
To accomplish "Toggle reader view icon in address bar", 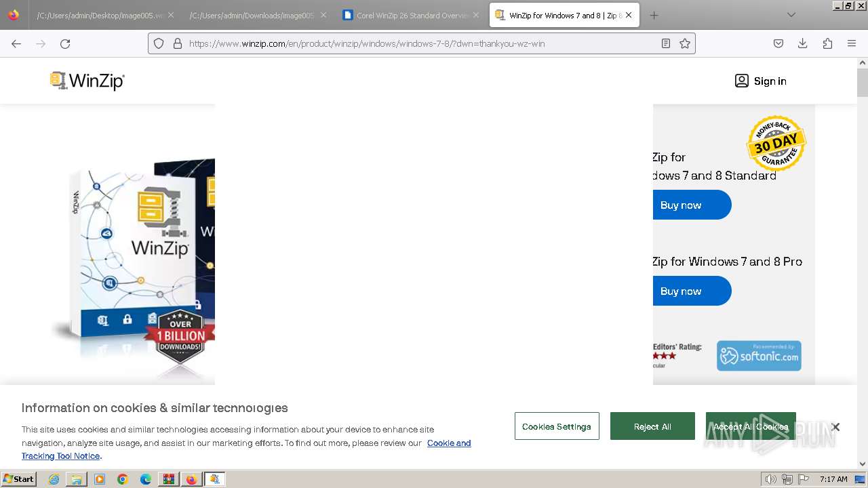I will pos(666,43).
